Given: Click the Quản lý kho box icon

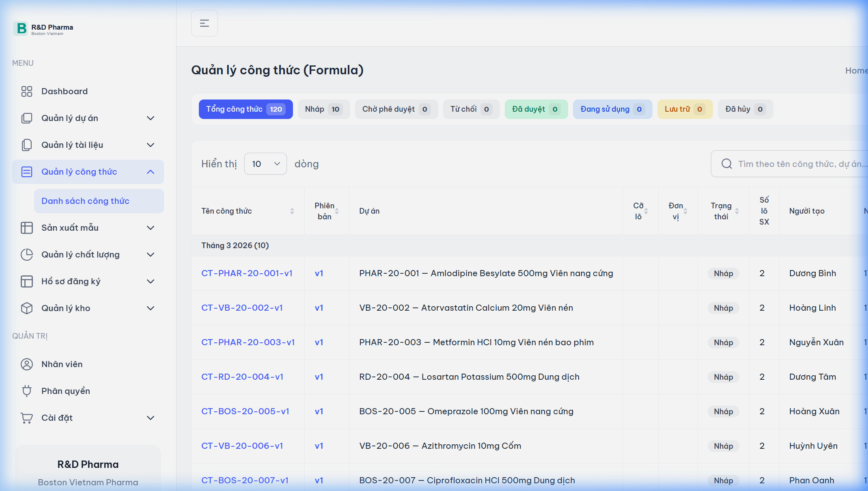Looking at the screenshot, I should 27,308.
